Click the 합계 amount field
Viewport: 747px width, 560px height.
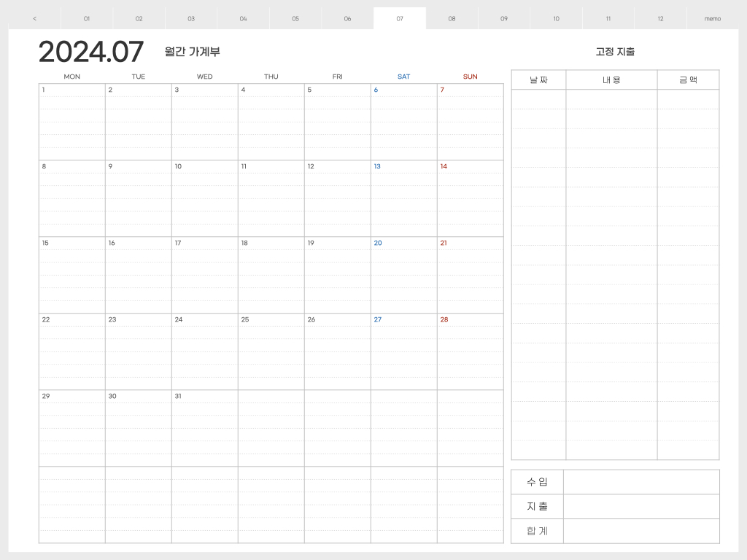(x=641, y=531)
